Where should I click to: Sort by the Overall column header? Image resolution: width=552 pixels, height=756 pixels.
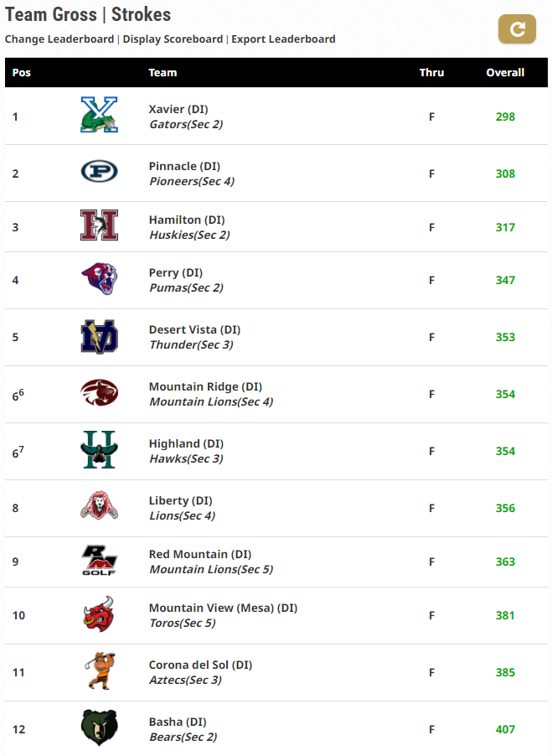tap(505, 73)
